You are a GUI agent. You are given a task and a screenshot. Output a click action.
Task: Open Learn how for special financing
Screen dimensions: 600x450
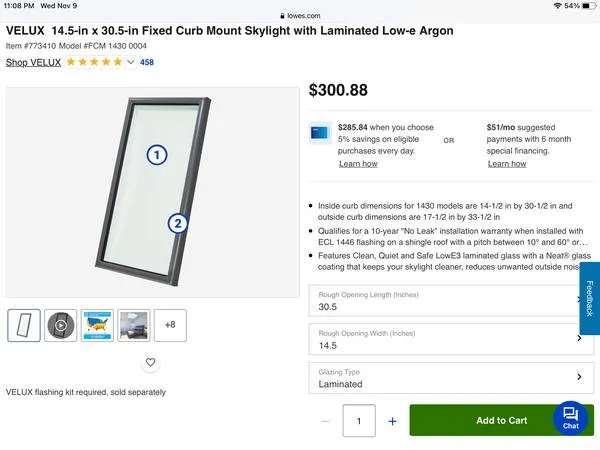[506, 164]
